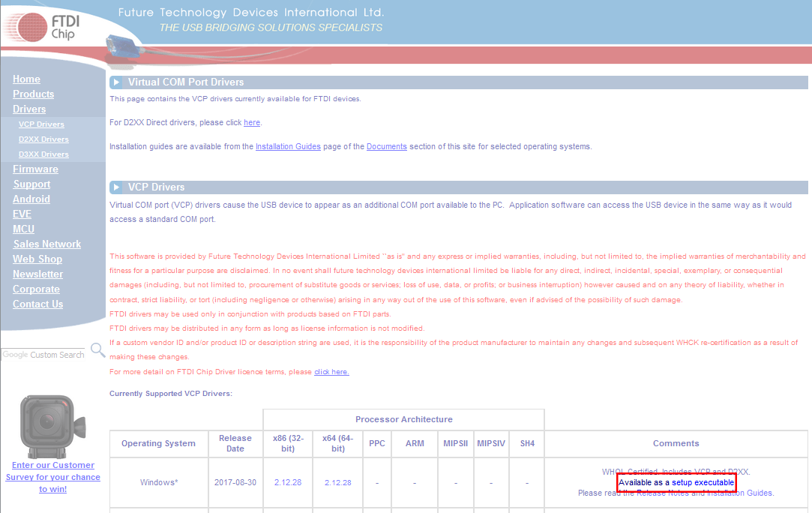Click the search magnifier icon

tap(97, 350)
